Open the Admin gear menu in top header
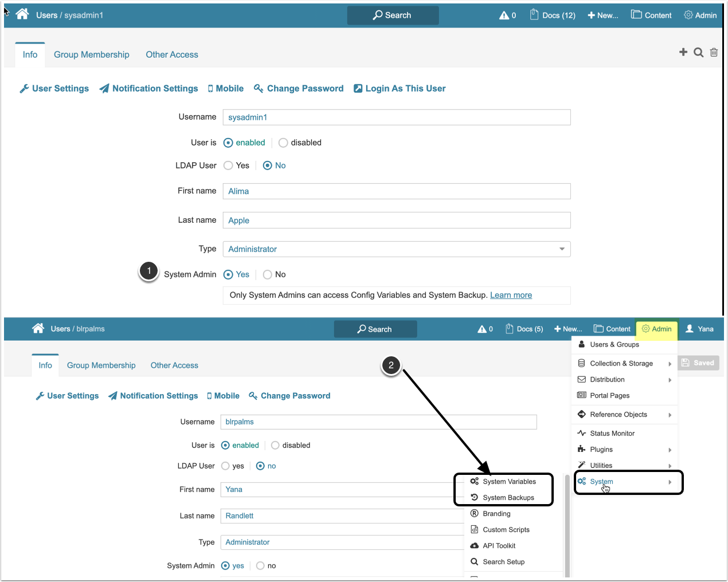Screen dimensions: 728x582 [700, 15]
